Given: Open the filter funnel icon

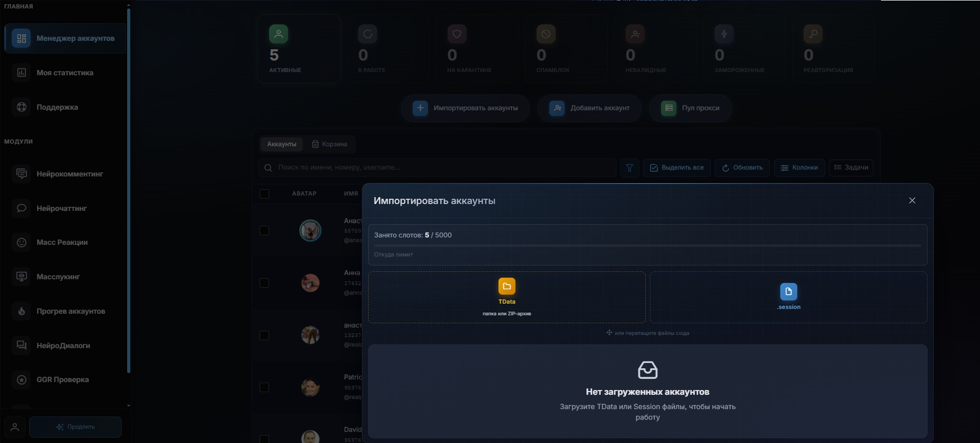Looking at the screenshot, I should point(629,167).
